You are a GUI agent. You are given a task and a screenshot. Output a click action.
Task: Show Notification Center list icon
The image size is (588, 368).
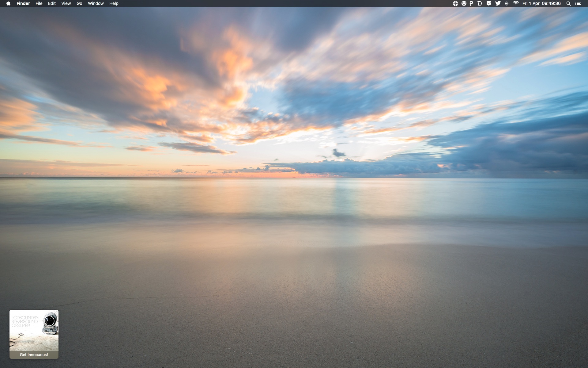(x=578, y=3)
